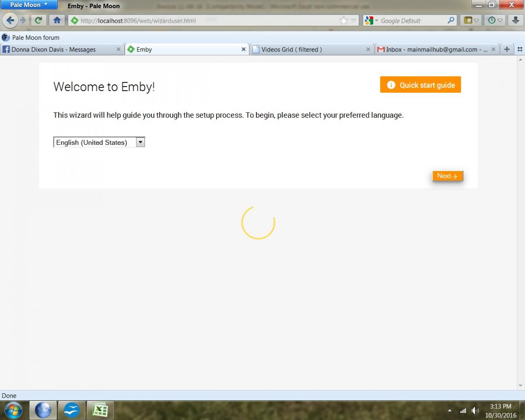Open a new tab with plus button

[507, 49]
